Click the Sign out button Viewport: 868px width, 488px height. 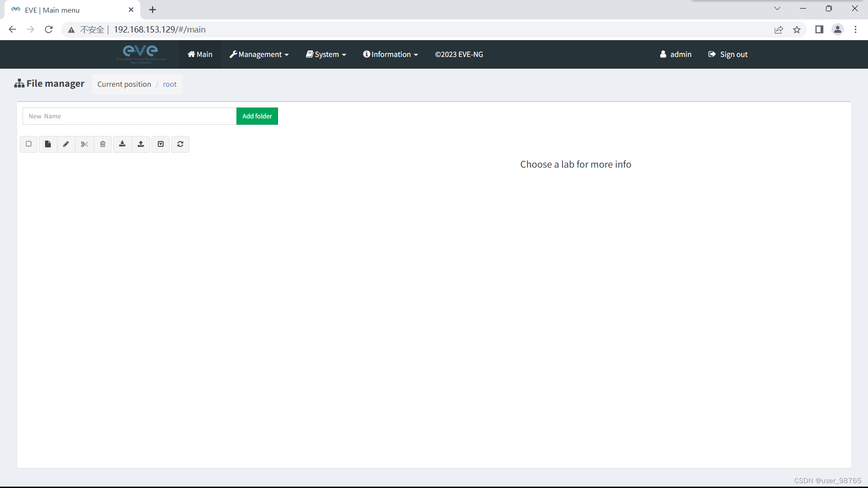click(728, 54)
